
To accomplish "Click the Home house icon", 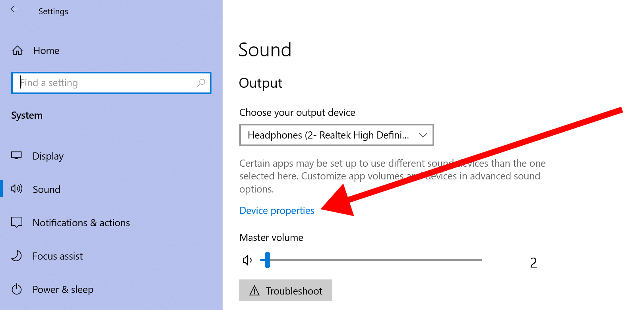I will coord(17,51).
